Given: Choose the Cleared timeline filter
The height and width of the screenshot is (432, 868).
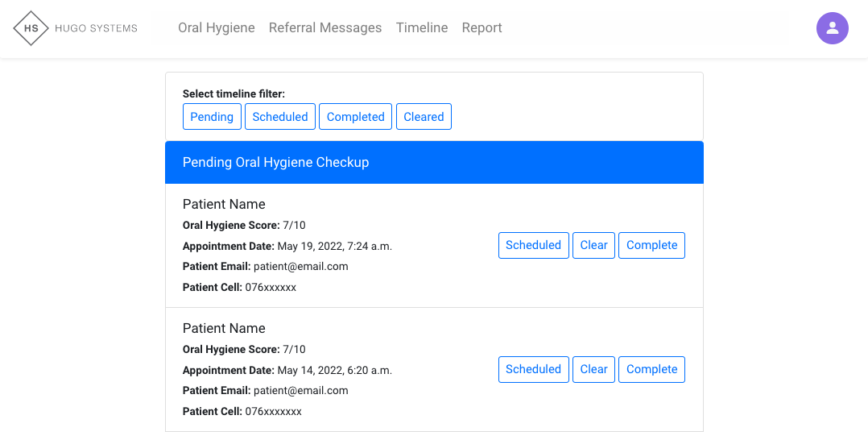Looking at the screenshot, I should pyautogui.click(x=424, y=117).
